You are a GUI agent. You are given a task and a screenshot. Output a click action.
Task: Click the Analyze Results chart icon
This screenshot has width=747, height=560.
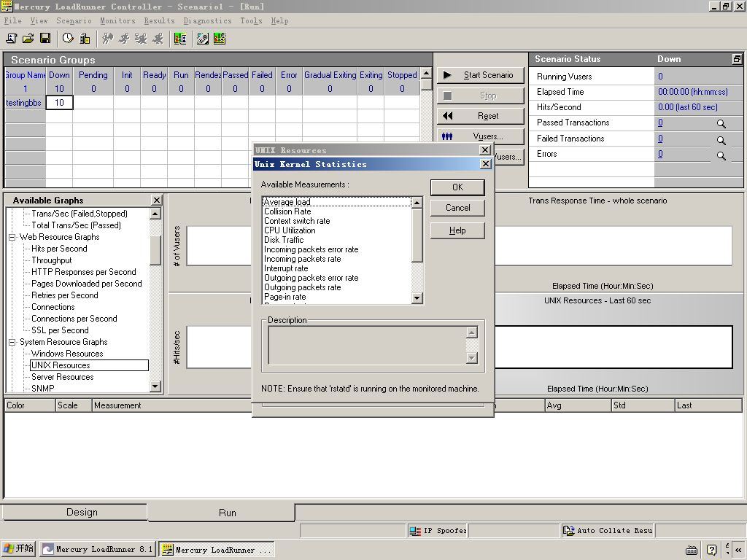pyautogui.click(x=219, y=39)
